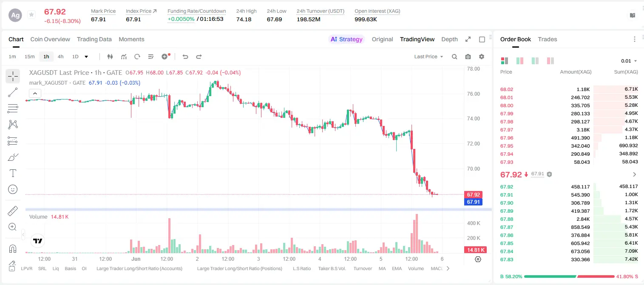Toggle the chart panel square checkbox

(482, 39)
